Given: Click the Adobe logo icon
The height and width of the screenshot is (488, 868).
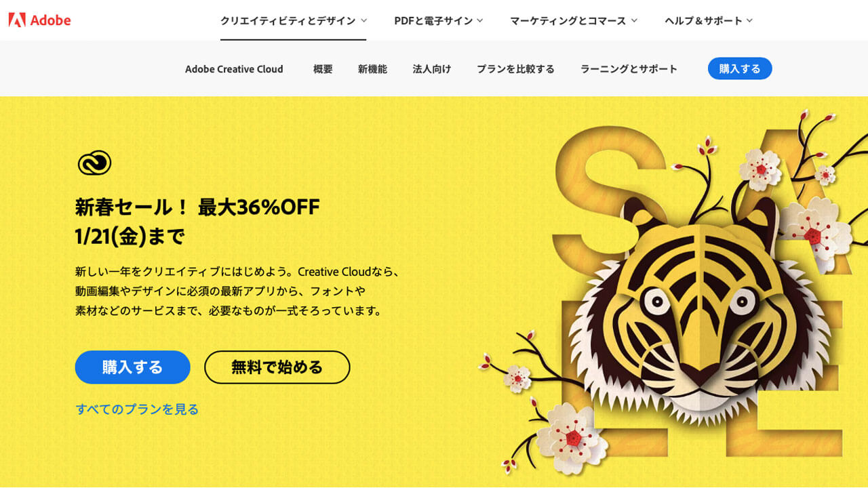Looking at the screenshot, I should [x=17, y=20].
